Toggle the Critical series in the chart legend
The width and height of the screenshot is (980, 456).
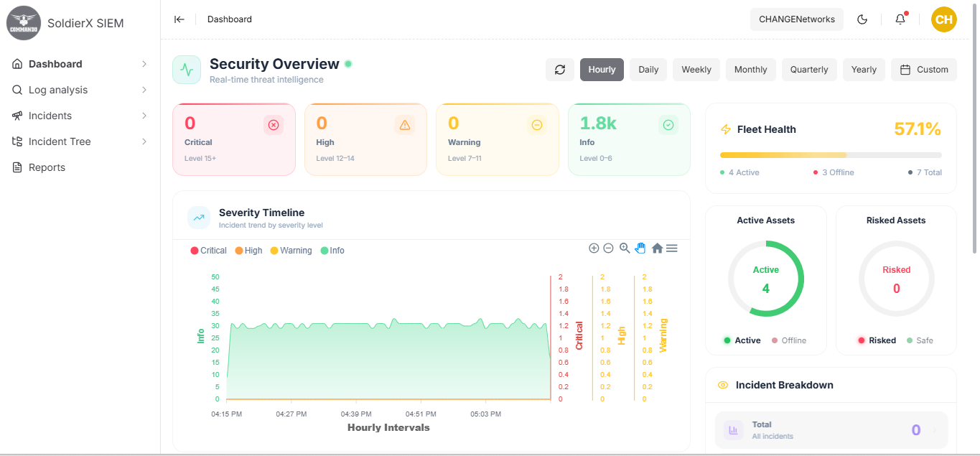[x=208, y=251]
